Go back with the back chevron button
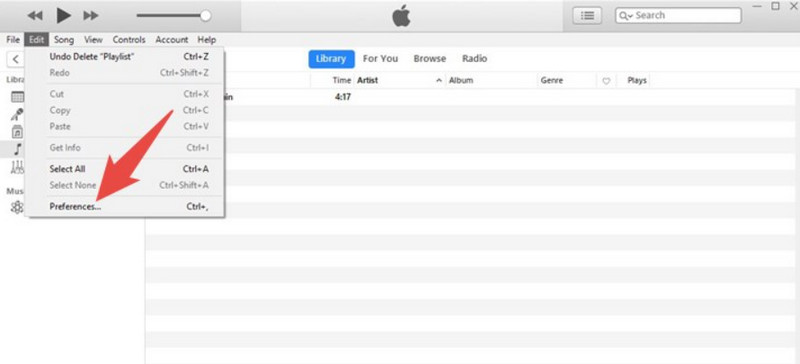800x364 pixels. click(x=16, y=59)
